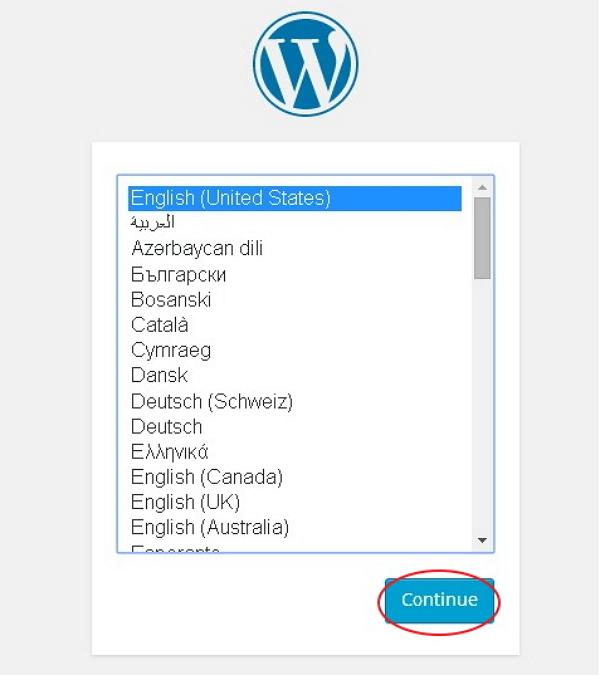Select Azərbaycan dili from list
600x675 pixels.
point(197,248)
